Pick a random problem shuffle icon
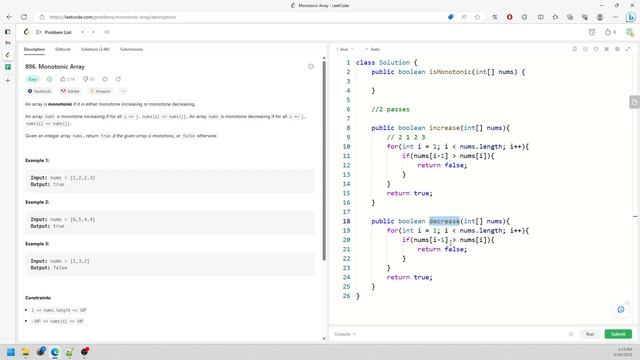The height and width of the screenshot is (360, 640). (107, 32)
